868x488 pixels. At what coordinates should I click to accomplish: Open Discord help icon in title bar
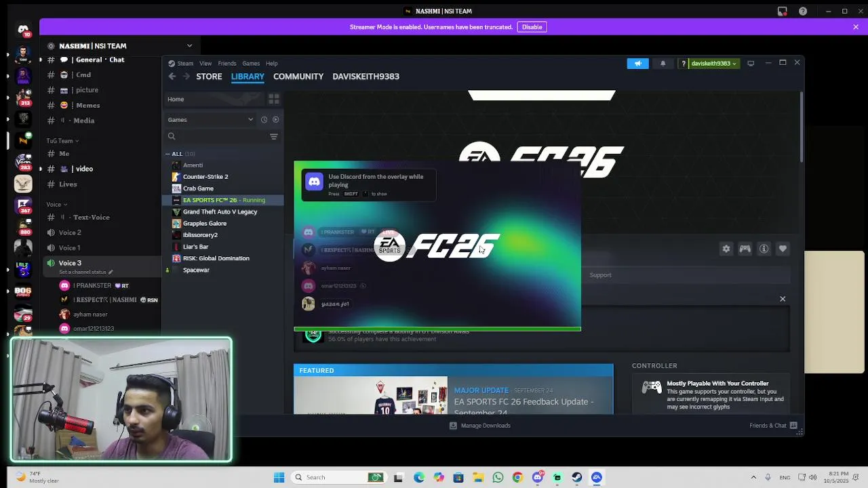(803, 11)
